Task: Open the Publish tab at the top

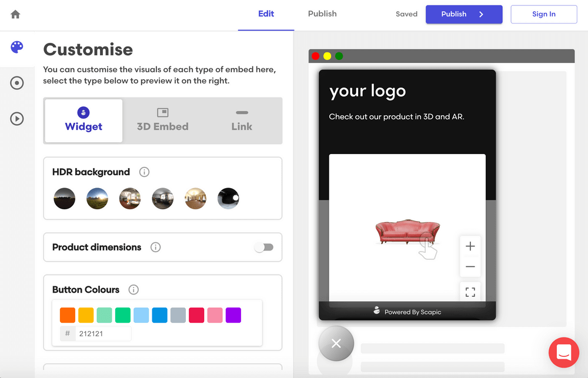Action: pyautogui.click(x=322, y=14)
